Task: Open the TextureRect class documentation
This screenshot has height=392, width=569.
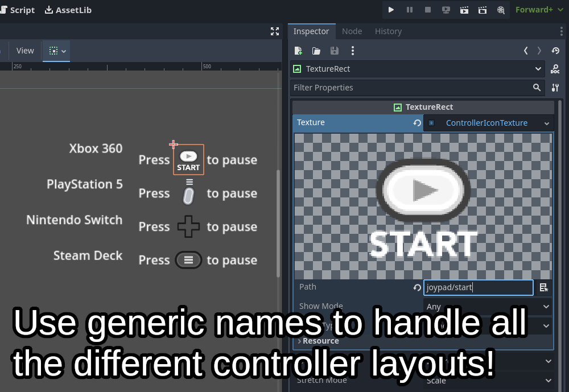Action: (x=555, y=69)
